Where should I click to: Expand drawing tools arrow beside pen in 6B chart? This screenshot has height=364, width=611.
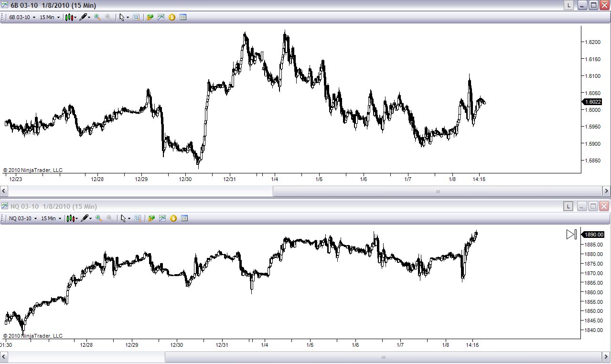(x=89, y=18)
